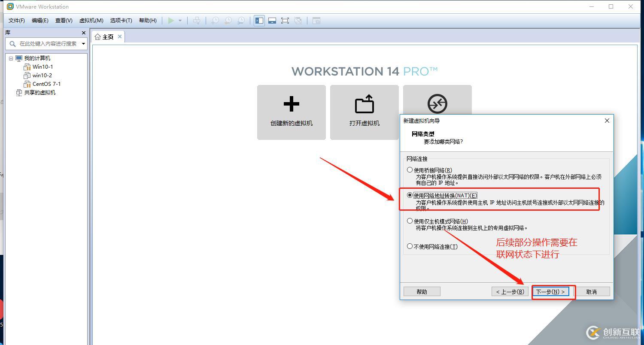644x345 pixels.
Task: Click the green power-on play icon
Action: pyautogui.click(x=171, y=21)
